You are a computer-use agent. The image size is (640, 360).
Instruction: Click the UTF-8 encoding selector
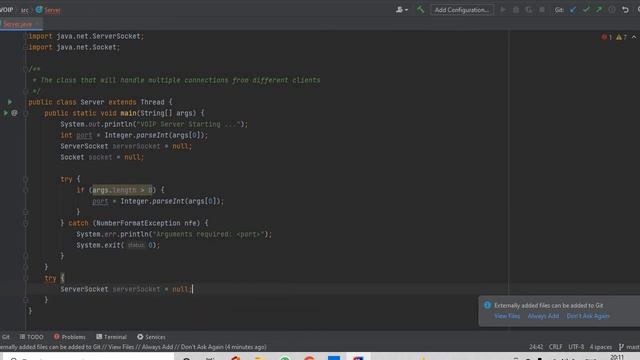[x=576, y=347]
